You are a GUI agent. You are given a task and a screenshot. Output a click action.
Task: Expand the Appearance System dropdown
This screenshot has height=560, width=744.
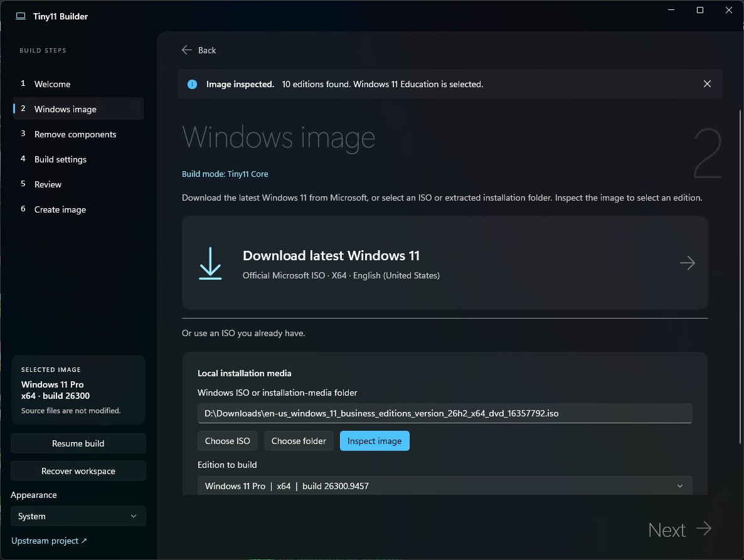pyautogui.click(x=78, y=516)
